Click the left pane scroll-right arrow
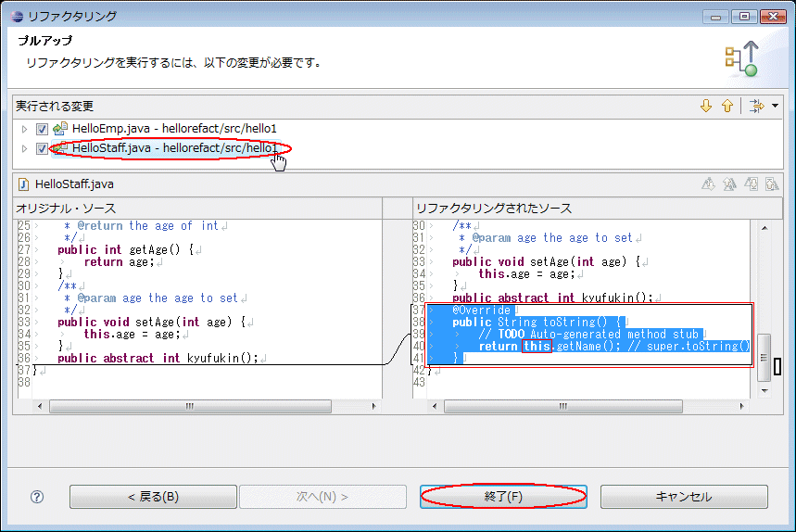 click(374, 406)
